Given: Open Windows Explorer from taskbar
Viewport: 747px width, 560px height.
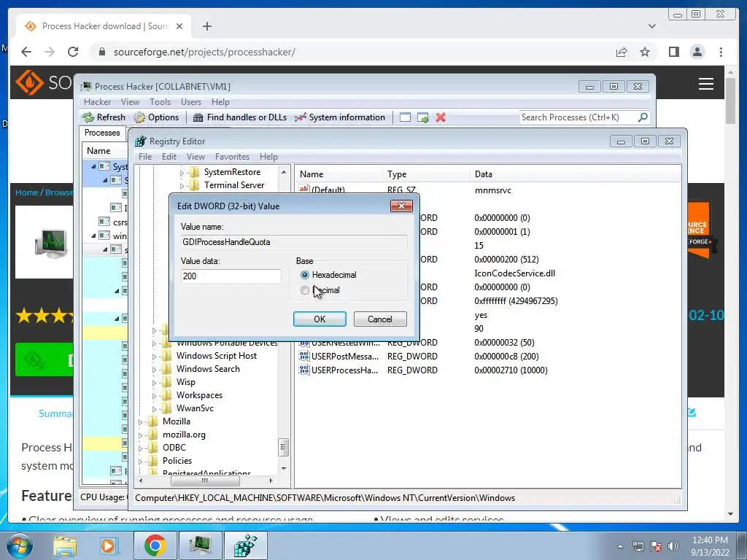Looking at the screenshot, I should point(64,545).
